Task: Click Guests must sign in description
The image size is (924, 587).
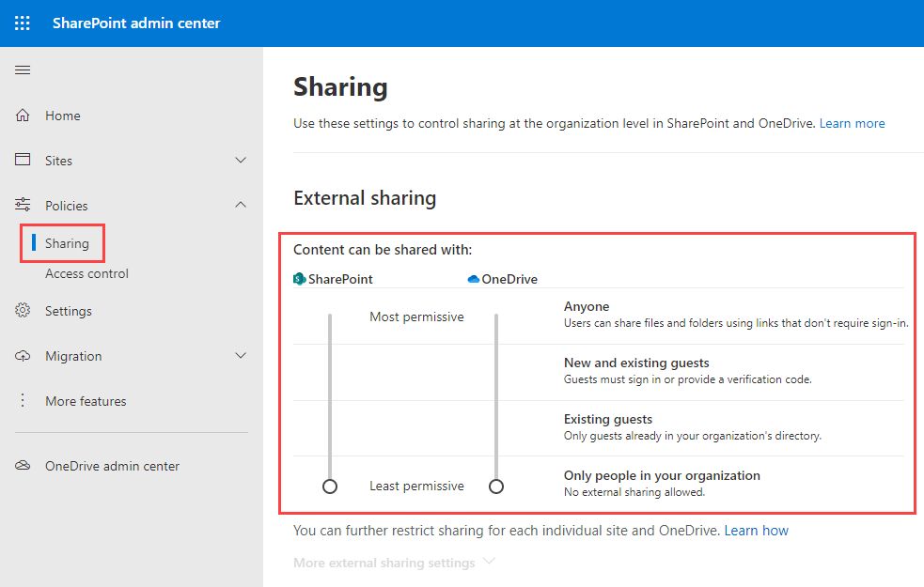Action: point(688,379)
